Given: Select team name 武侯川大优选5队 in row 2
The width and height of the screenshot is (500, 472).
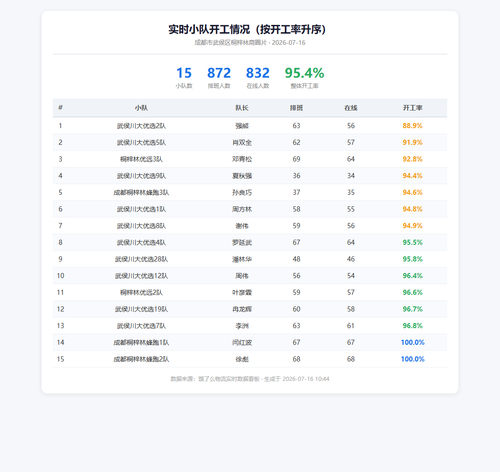Looking at the screenshot, I should click(141, 143).
